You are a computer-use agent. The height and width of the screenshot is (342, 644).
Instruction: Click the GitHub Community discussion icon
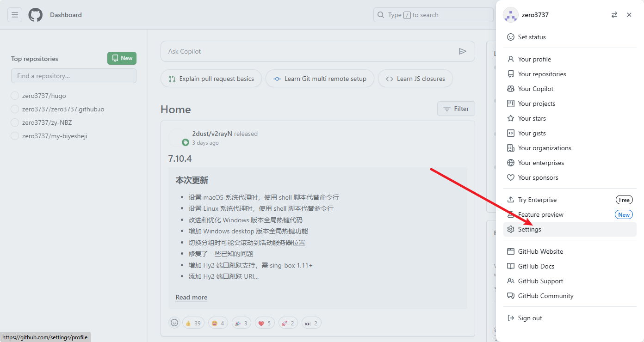pyautogui.click(x=511, y=296)
